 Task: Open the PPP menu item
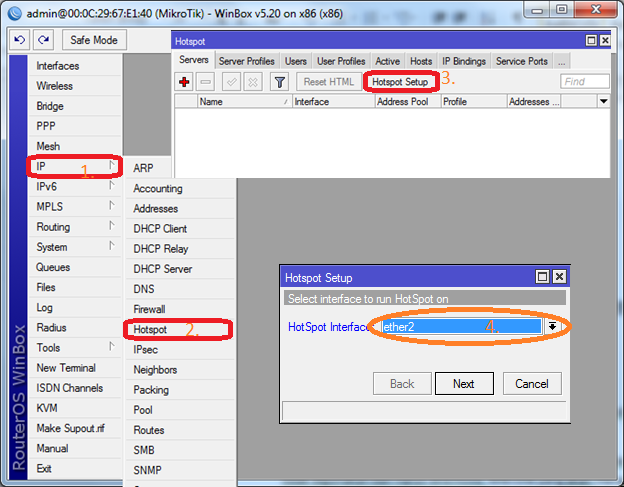[75, 126]
